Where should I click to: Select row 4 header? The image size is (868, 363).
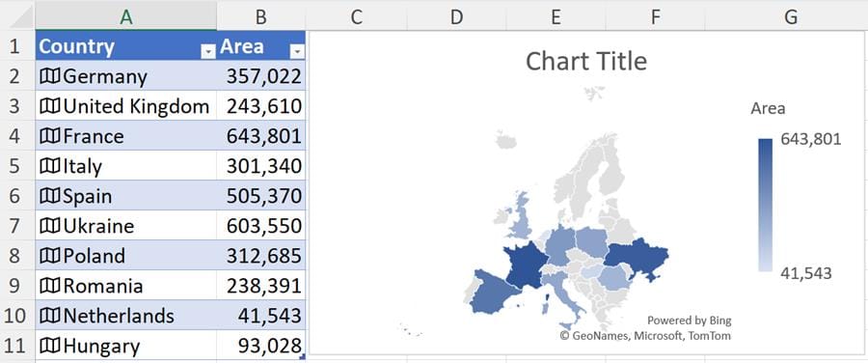(x=16, y=136)
